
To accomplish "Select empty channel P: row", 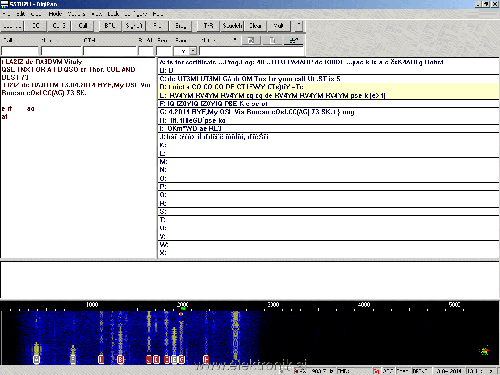I will pyautogui.click(x=328, y=187).
